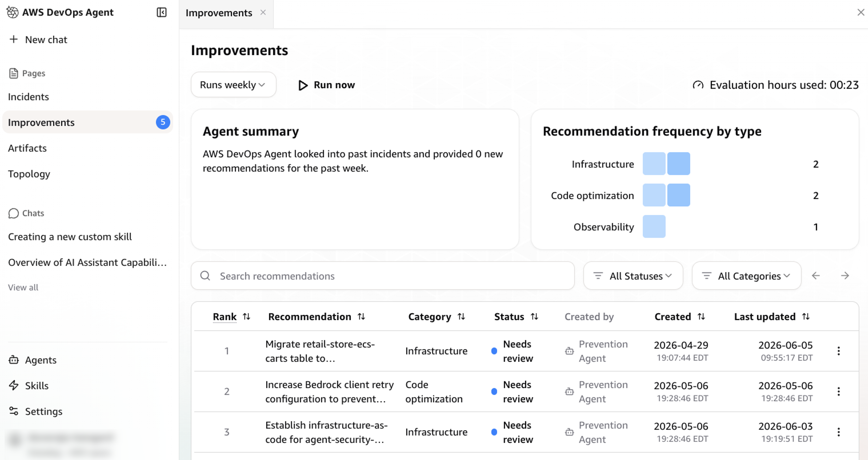Click the Agents robot icon
The image size is (868, 460).
coord(14,360)
